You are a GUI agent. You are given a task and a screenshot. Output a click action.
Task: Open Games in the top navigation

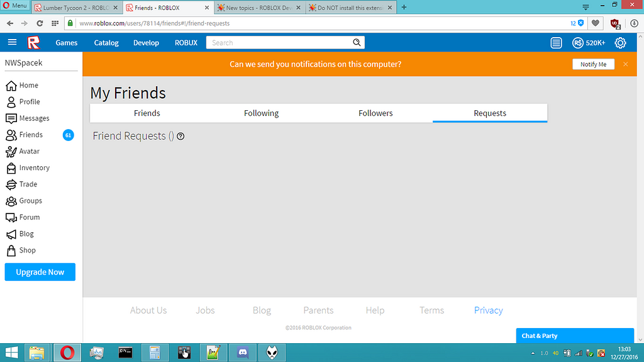coord(67,43)
